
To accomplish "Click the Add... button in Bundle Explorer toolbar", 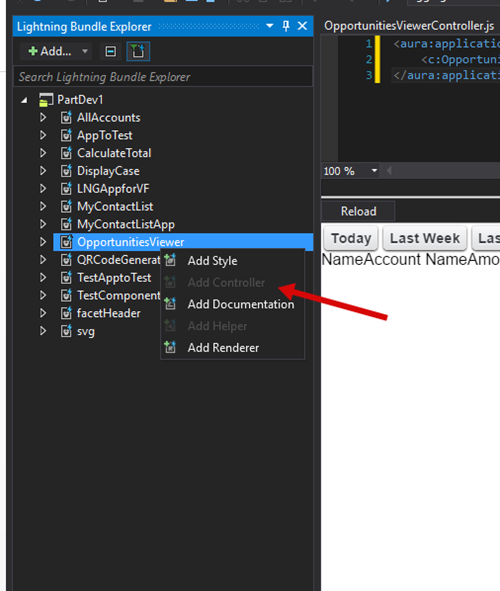I will [49, 51].
